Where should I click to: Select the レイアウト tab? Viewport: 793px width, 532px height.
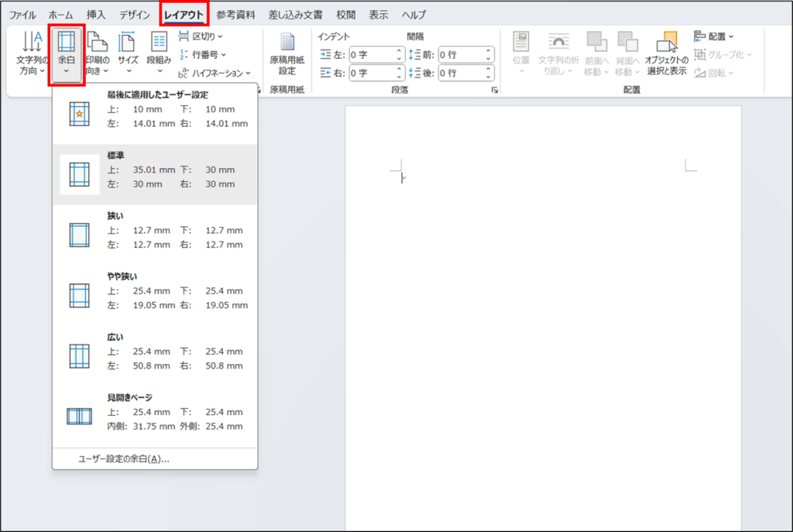pos(184,15)
